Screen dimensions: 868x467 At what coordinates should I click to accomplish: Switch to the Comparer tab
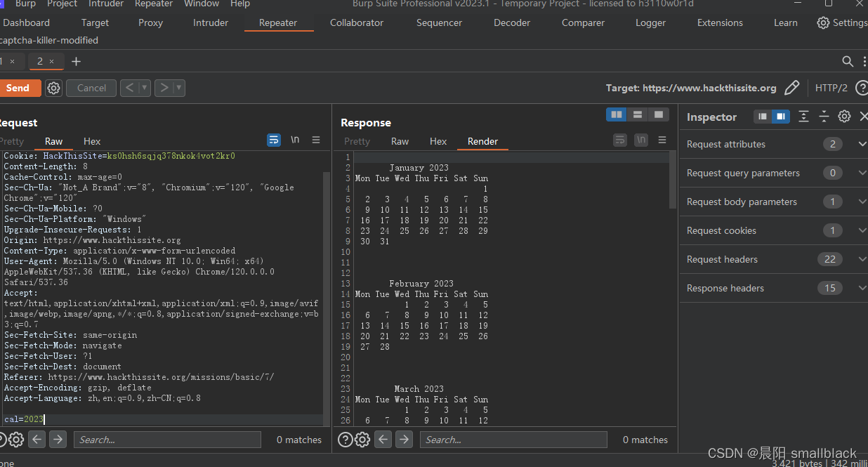pyautogui.click(x=583, y=22)
